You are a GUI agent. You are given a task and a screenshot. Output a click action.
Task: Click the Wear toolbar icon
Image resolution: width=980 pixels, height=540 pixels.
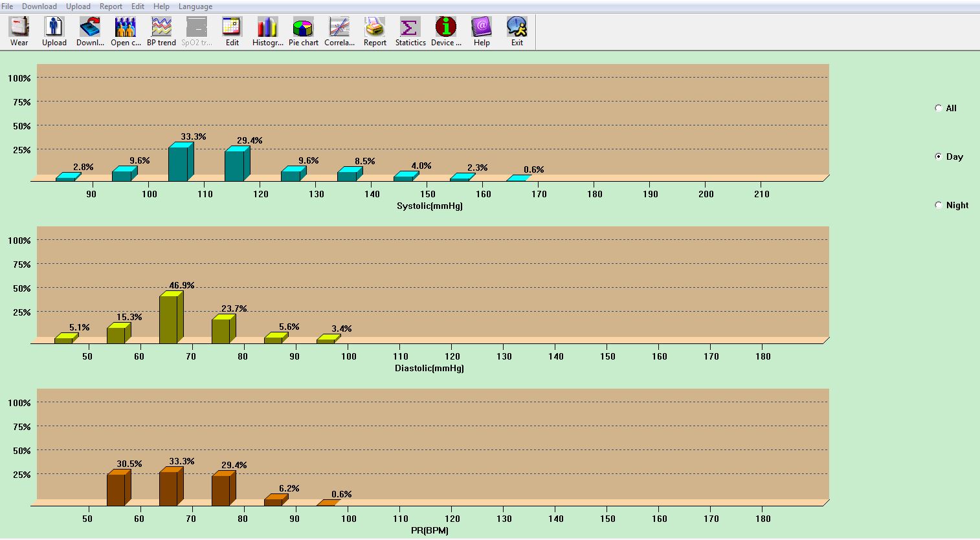pos(19,31)
